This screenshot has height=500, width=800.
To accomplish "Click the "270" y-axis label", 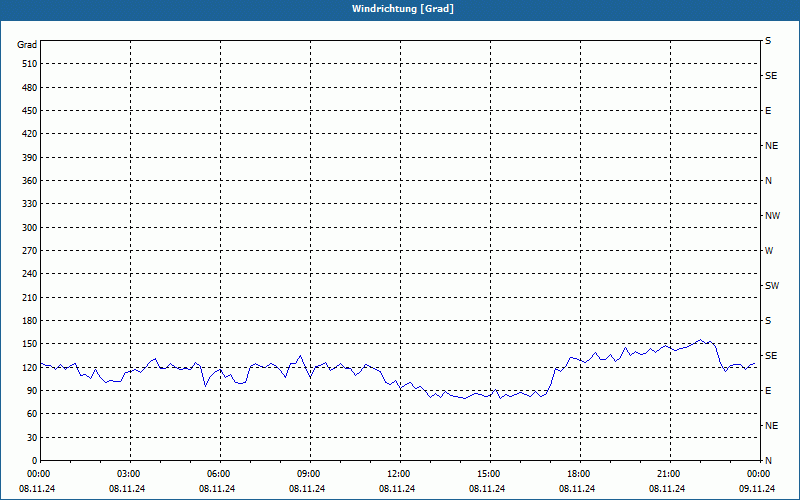I will tap(30, 251).
